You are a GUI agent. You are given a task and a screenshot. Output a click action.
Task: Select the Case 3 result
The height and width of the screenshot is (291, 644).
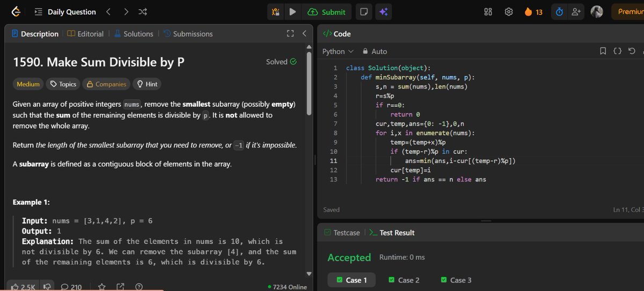pos(456,280)
